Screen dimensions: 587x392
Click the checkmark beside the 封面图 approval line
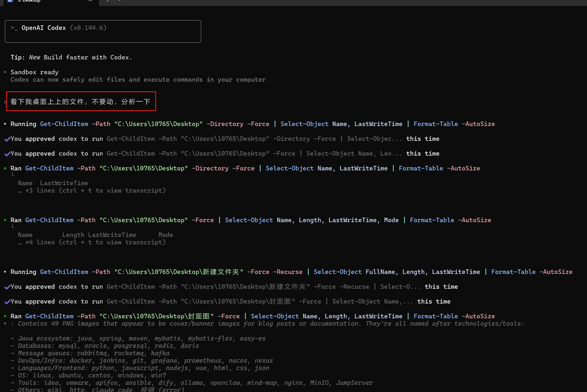(x=7, y=302)
